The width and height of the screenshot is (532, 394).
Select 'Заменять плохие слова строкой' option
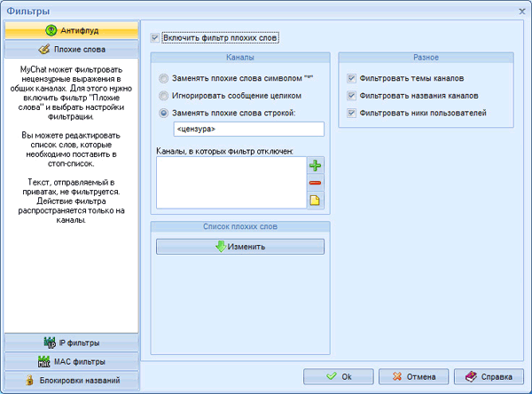[x=163, y=113]
